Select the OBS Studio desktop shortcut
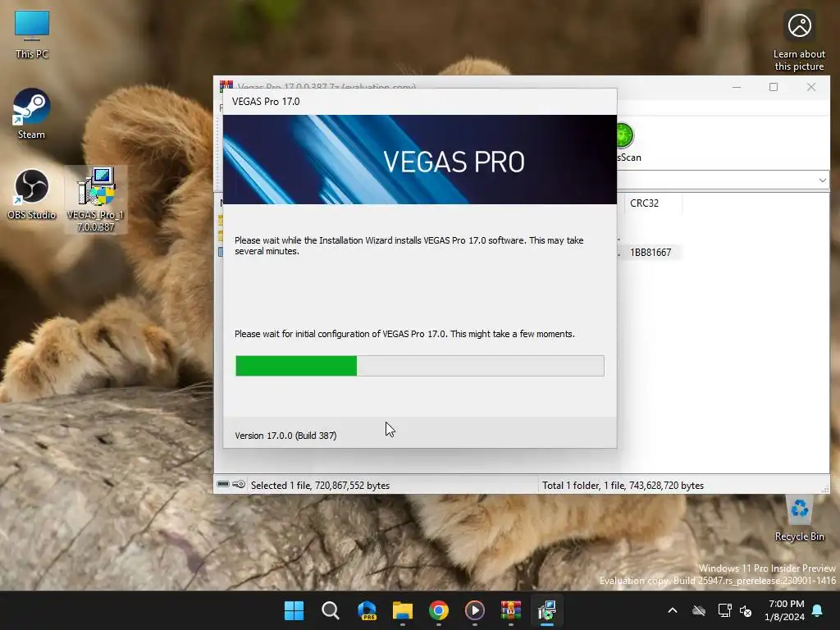 click(32, 194)
